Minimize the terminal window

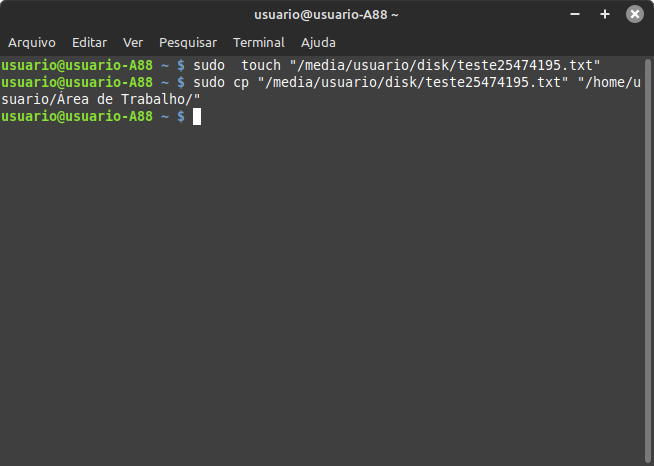point(575,14)
